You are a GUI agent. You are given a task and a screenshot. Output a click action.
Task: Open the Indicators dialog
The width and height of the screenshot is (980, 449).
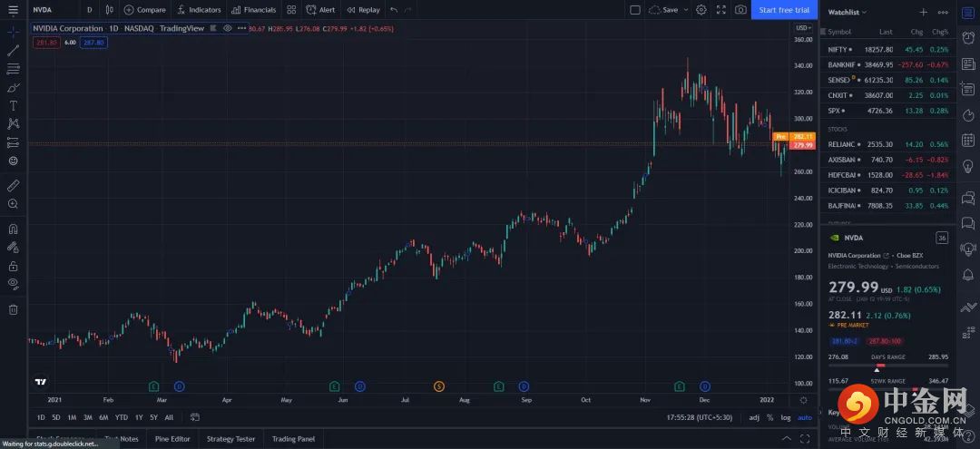click(x=199, y=10)
